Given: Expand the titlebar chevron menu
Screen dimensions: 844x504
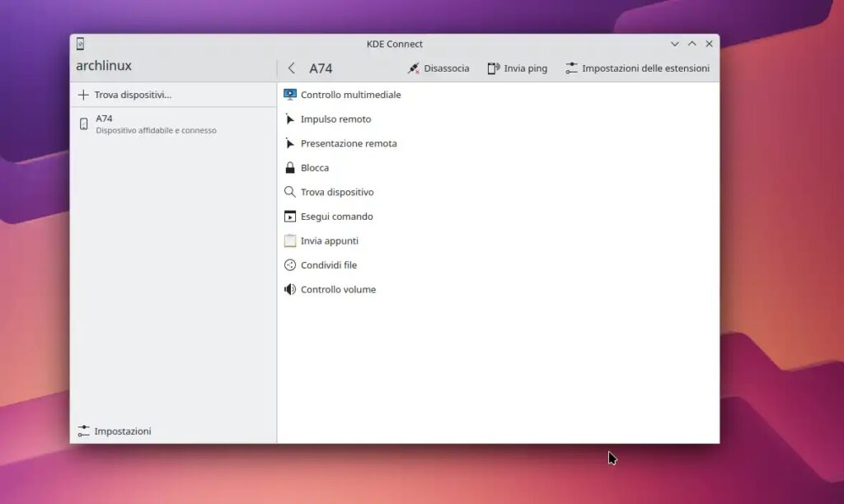Looking at the screenshot, I should point(676,44).
